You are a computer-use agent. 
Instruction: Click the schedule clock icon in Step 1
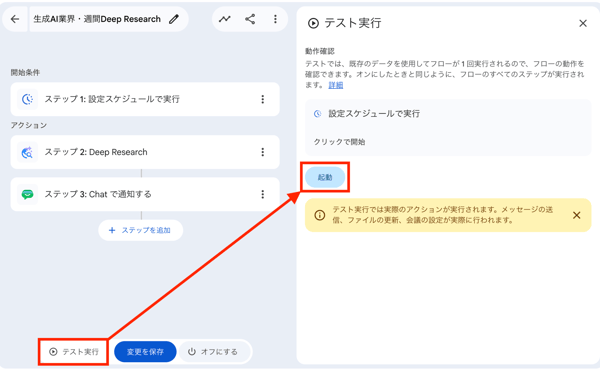tap(28, 100)
